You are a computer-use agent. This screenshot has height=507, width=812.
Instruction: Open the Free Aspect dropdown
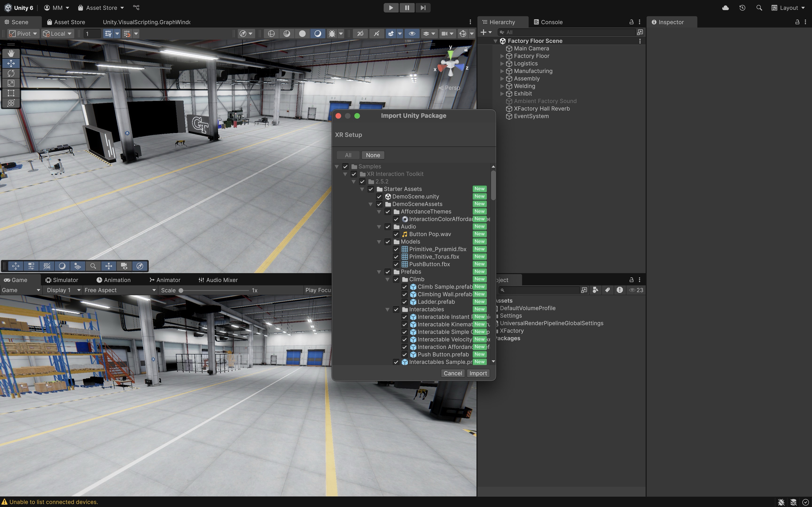(x=120, y=290)
